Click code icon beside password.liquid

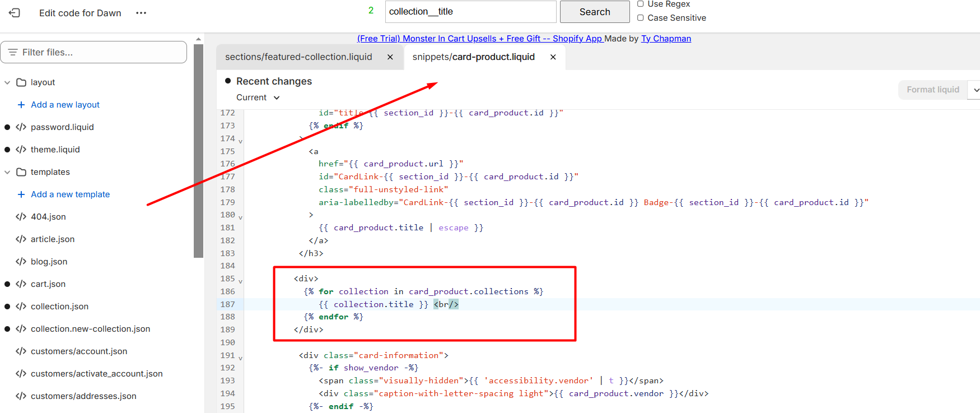point(21,127)
